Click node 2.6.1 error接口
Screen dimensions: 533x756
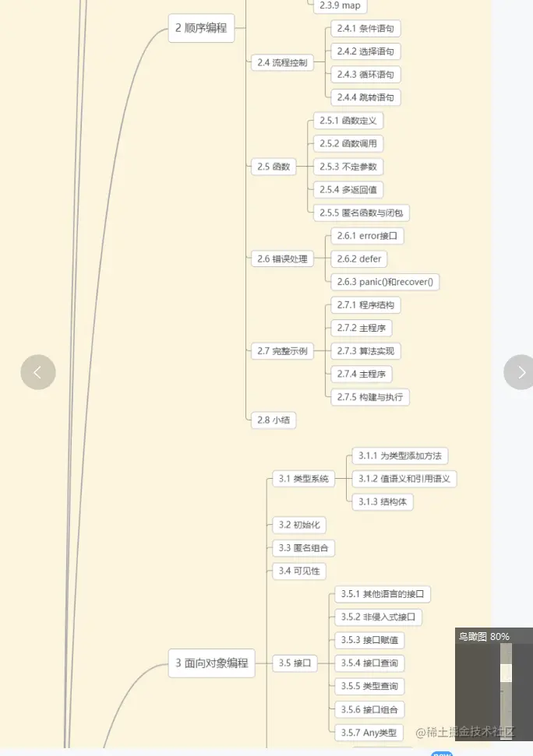[367, 236]
